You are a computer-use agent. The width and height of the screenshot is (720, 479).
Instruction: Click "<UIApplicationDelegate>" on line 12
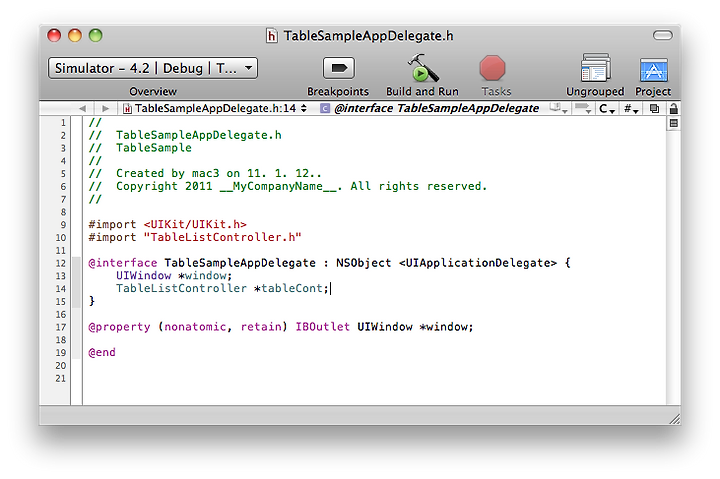[478, 263]
